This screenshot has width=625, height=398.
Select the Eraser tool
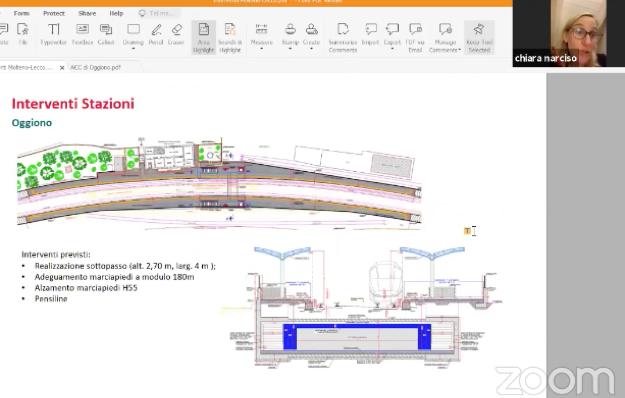176,34
